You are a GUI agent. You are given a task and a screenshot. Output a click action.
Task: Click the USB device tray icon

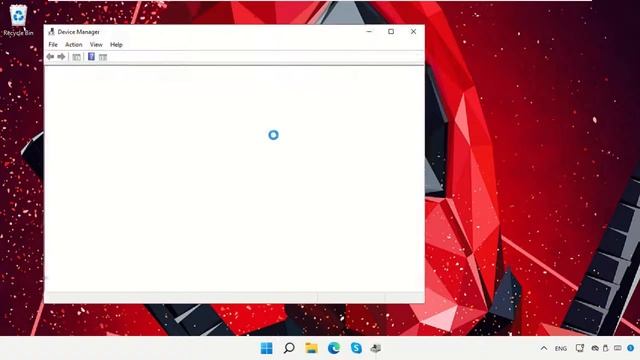point(606,348)
